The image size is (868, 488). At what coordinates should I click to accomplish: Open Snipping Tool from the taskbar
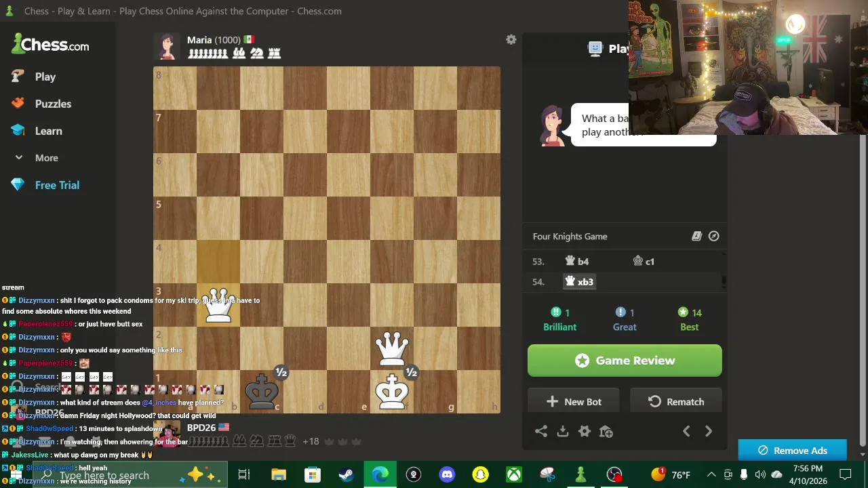547,474
